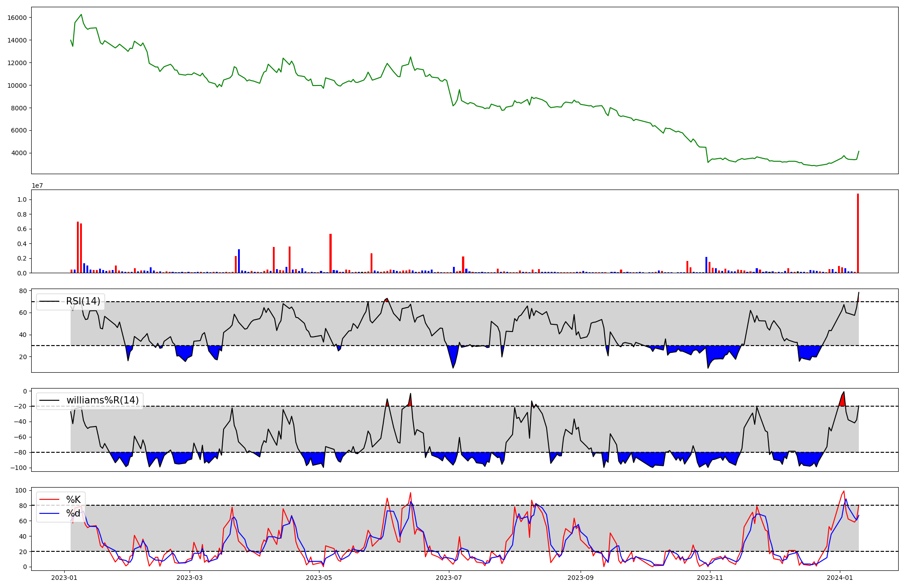Click the %d legend entry
This screenshot has width=905, height=588.
tap(73, 513)
